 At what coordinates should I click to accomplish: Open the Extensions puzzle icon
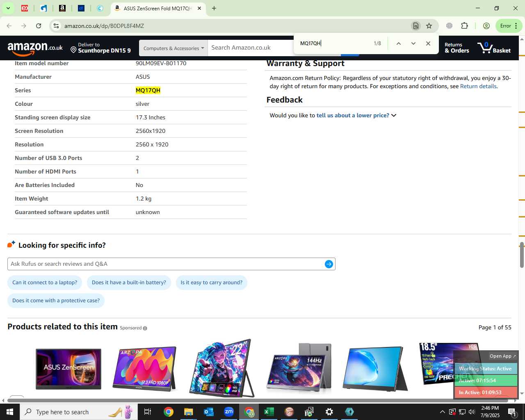point(464,26)
